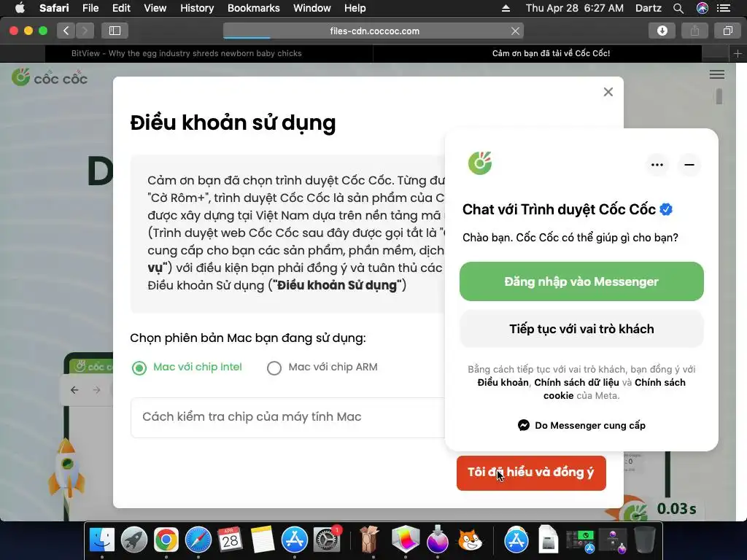Open Scratch cat app in Dock
This screenshot has width=747, height=560.
click(x=470, y=540)
